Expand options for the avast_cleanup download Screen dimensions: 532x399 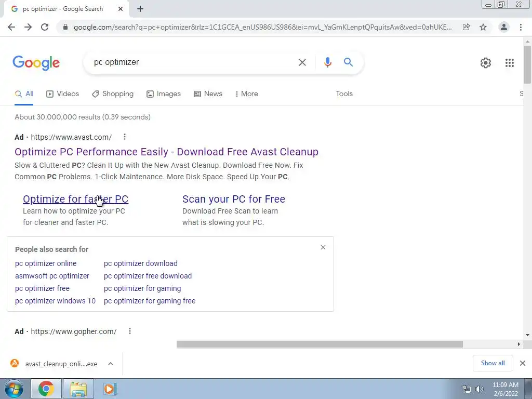coord(111,364)
